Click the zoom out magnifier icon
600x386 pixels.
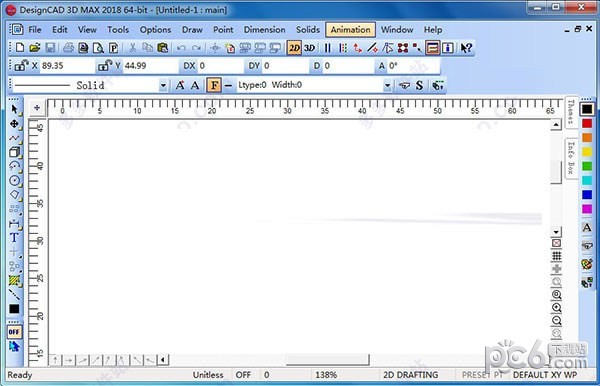(x=557, y=321)
